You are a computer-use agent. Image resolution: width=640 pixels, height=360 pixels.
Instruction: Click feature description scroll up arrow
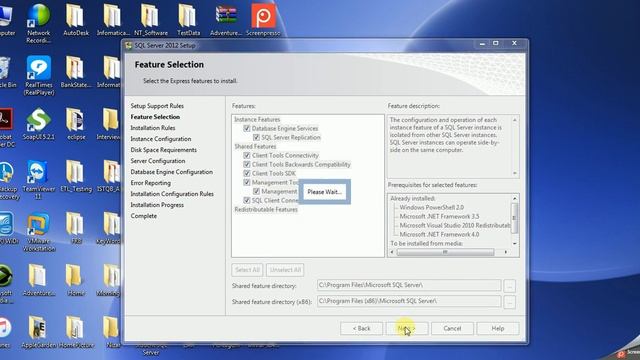point(515,120)
